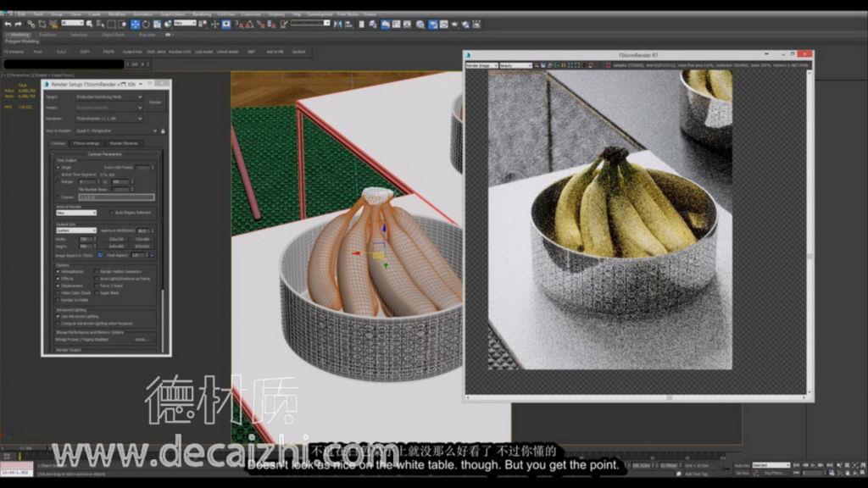Toggle the 3D Snaps icon
The height and width of the screenshot is (488, 868).
(238, 25)
